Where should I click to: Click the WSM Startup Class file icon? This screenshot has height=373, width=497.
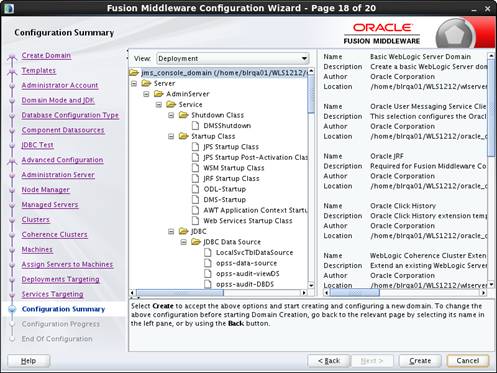pyautogui.click(x=196, y=168)
